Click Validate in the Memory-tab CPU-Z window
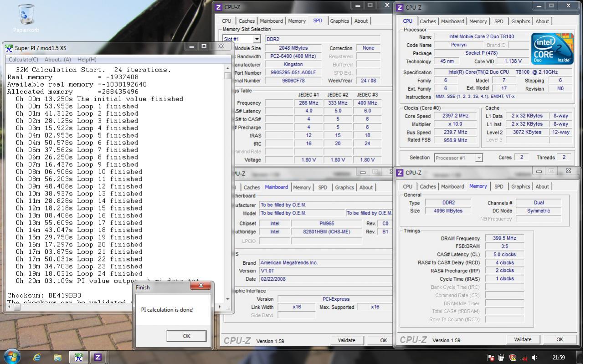Image resolution: width=601 pixels, height=364 pixels. 523,339
